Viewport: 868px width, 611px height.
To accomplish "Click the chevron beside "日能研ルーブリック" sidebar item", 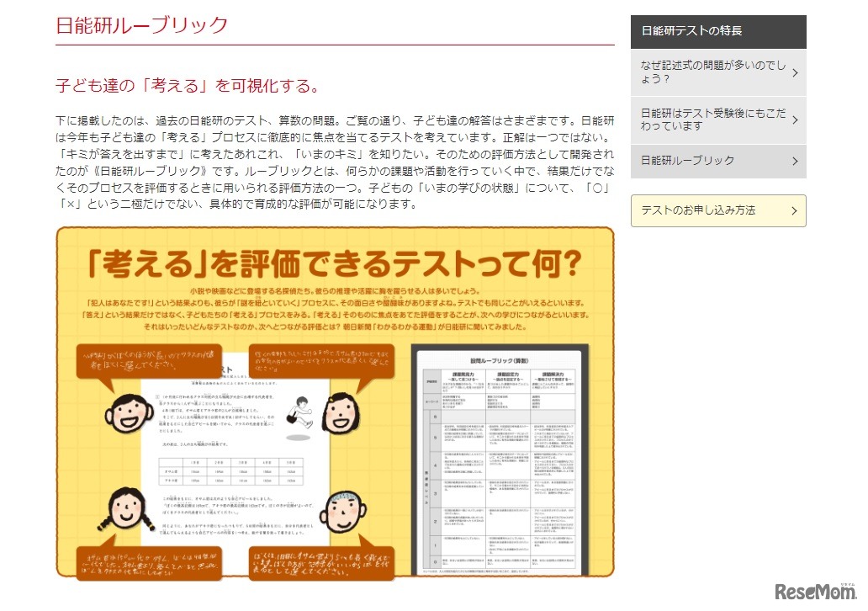I will 796,161.
